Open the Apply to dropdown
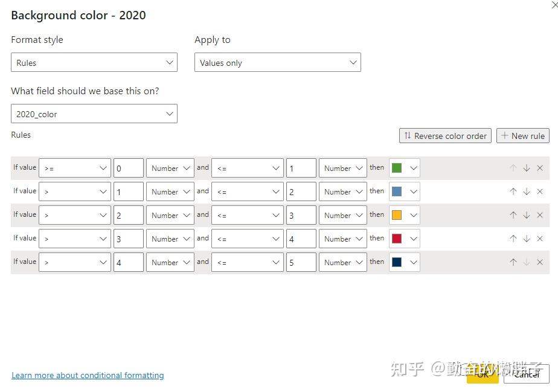The width and height of the screenshot is (558, 392). pos(277,63)
